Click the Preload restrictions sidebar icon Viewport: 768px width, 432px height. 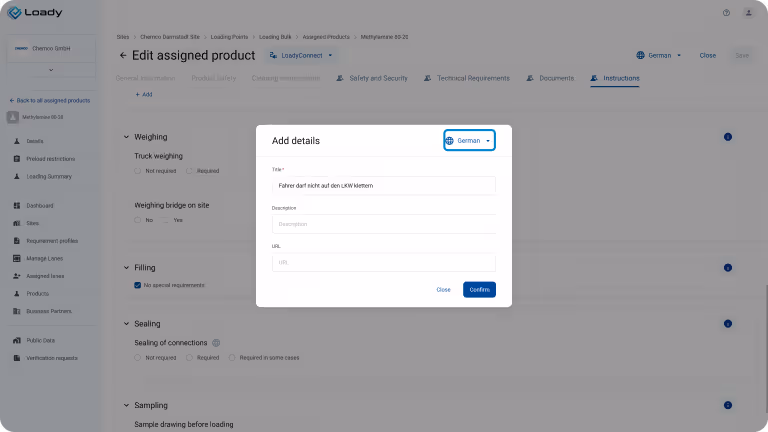coord(17,159)
